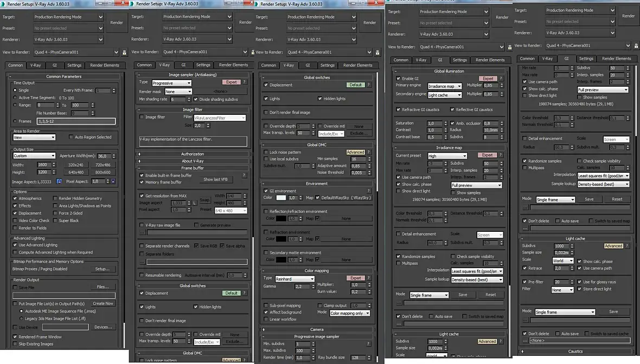Open Output Size Custom dropdown

click(x=34, y=155)
